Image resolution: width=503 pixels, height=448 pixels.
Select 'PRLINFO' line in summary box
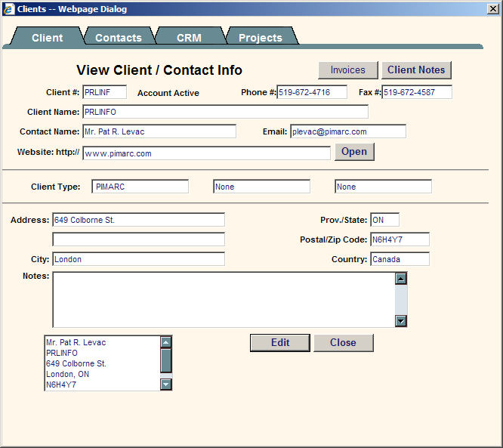point(62,353)
